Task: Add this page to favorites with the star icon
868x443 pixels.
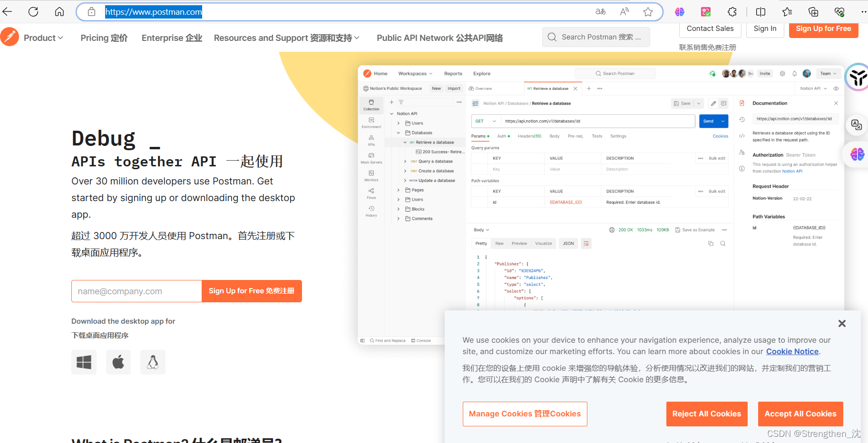Action: click(648, 11)
